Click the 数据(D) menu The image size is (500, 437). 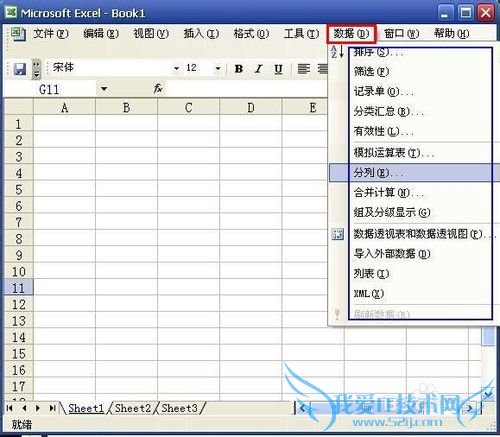(x=351, y=34)
